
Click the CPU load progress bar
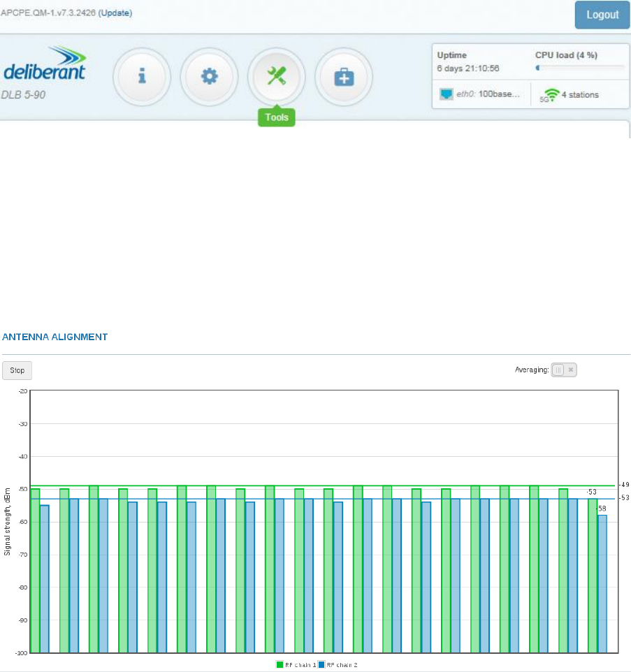point(579,68)
